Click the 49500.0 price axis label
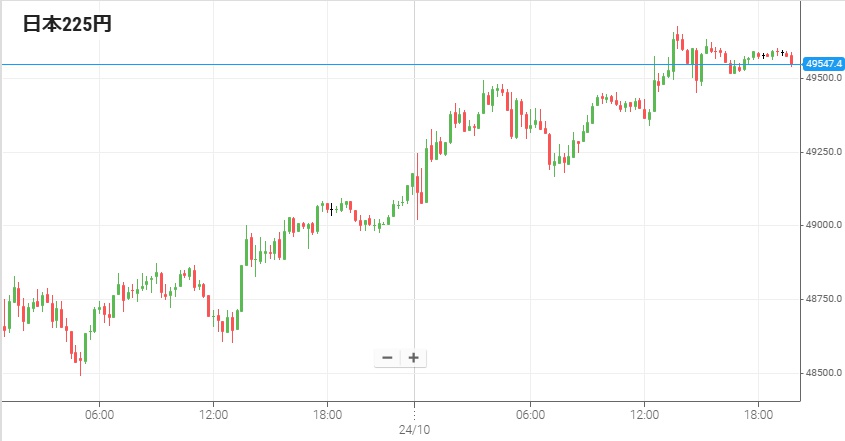 tap(822, 77)
